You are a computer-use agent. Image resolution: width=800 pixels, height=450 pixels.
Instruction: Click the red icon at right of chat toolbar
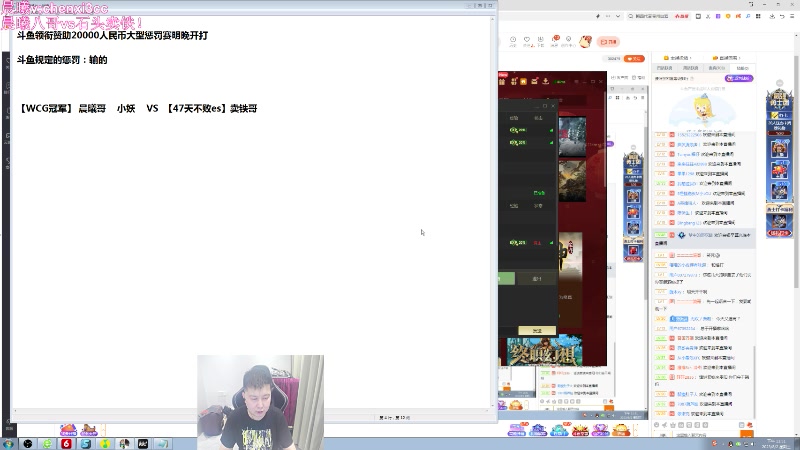[x=749, y=425]
